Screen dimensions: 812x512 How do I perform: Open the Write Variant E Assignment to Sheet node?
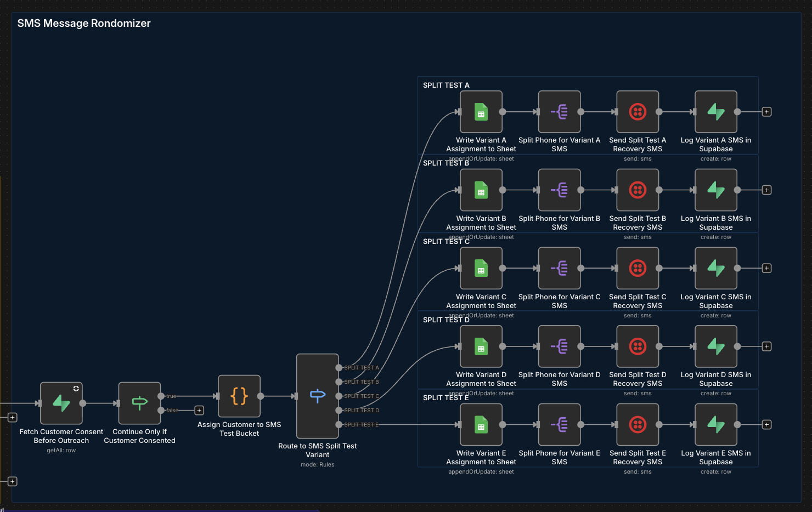pos(481,425)
